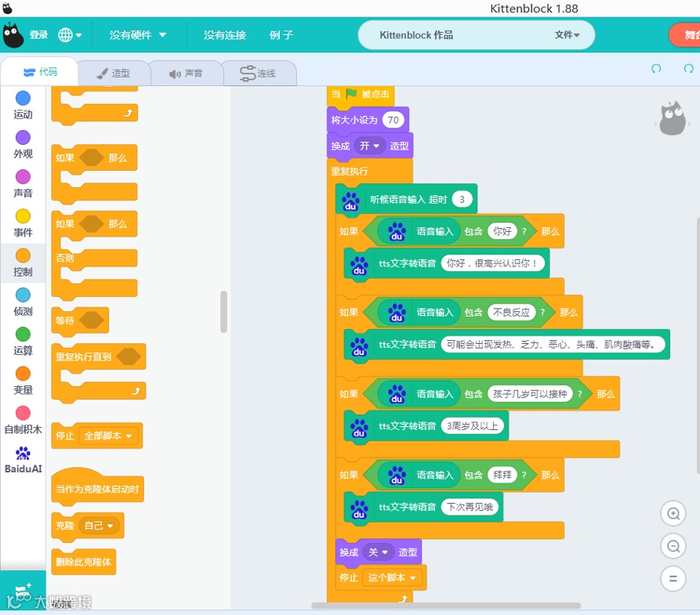Screen dimensions: 700x615
Task: Click the undo arrow icon
Action: click(x=656, y=69)
